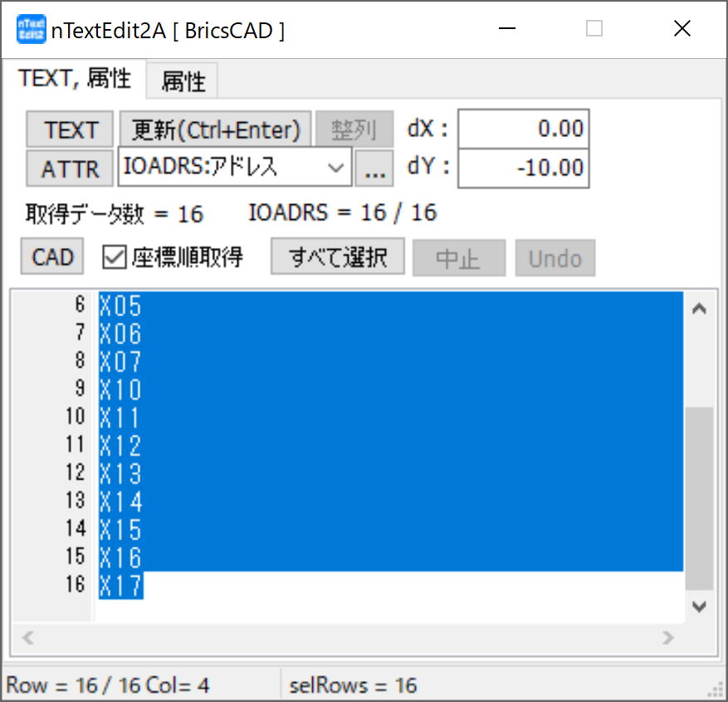Select the X05 text line
Screen dimensions: 728x702
pos(390,305)
